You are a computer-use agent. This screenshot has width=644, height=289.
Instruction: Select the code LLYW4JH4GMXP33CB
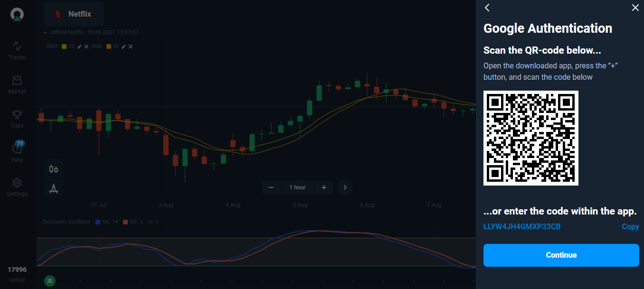point(522,227)
